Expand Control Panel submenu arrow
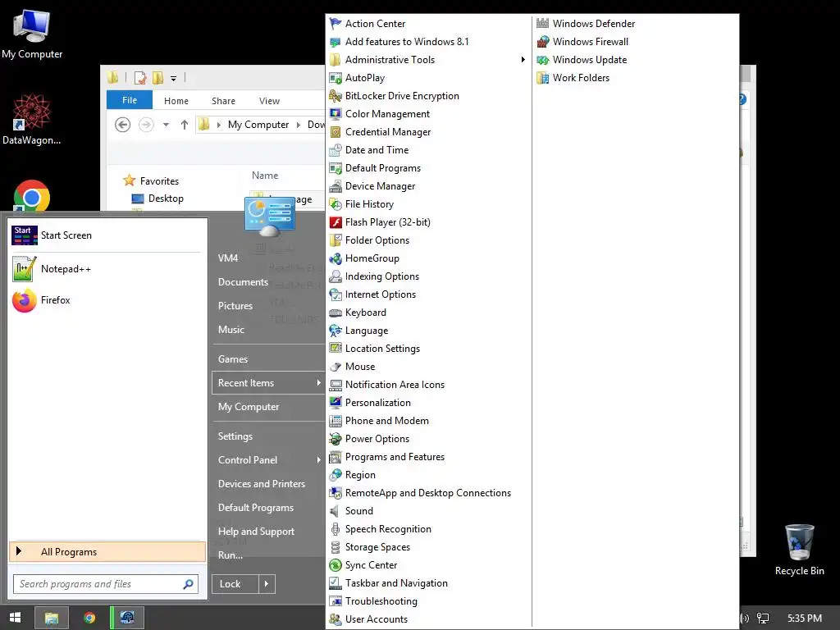Viewport: 840px width, 630px height. pos(318,459)
